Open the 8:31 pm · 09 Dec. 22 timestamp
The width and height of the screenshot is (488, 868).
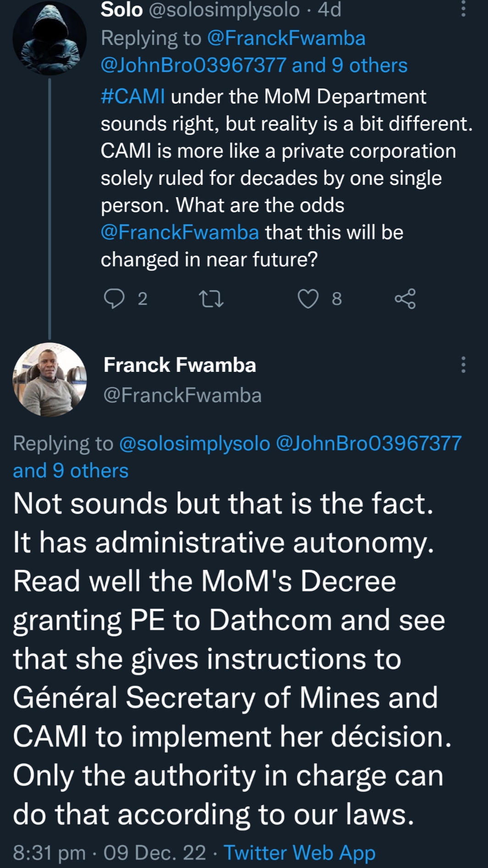tap(109, 853)
